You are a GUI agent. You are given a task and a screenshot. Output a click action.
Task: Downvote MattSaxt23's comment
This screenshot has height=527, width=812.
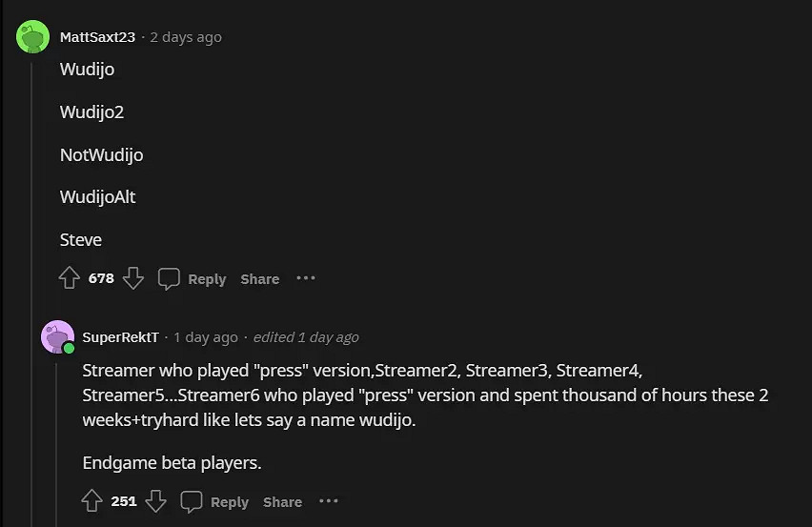pos(133,278)
